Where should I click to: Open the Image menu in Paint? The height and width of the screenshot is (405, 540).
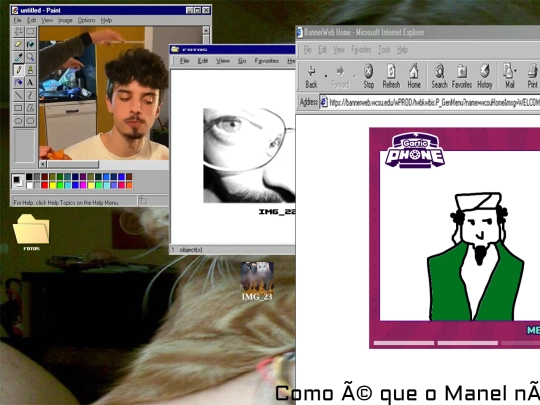pos(65,20)
